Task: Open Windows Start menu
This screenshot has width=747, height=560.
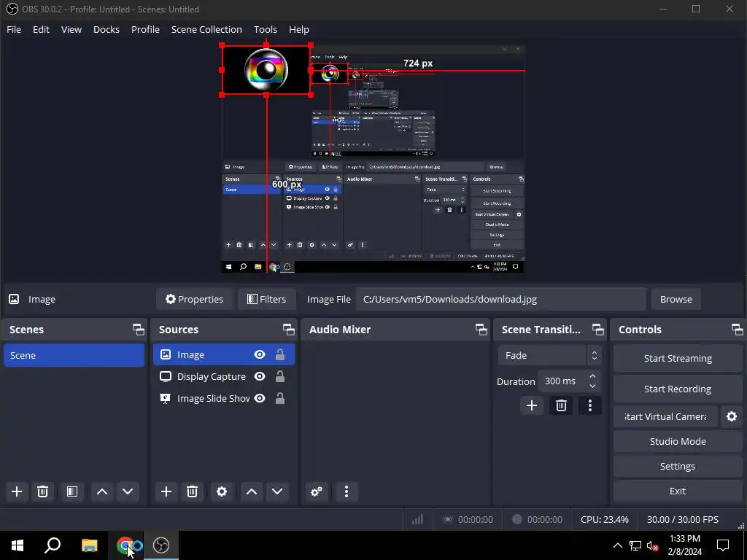Action: [x=18, y=545]
